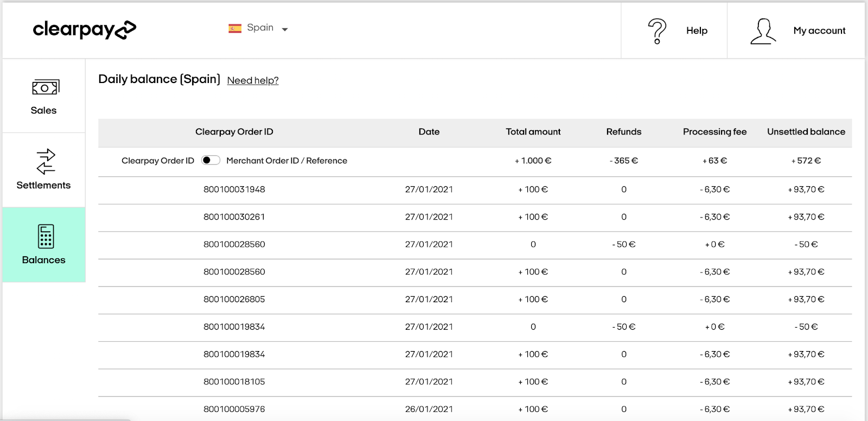Click the Daily balance (Spain) heading

(x=159, y=79)
